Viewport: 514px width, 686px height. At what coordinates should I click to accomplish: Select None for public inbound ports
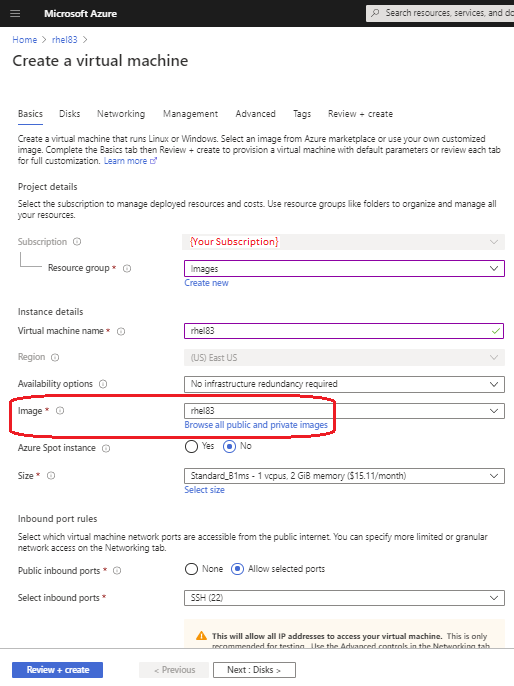[191, 569]
